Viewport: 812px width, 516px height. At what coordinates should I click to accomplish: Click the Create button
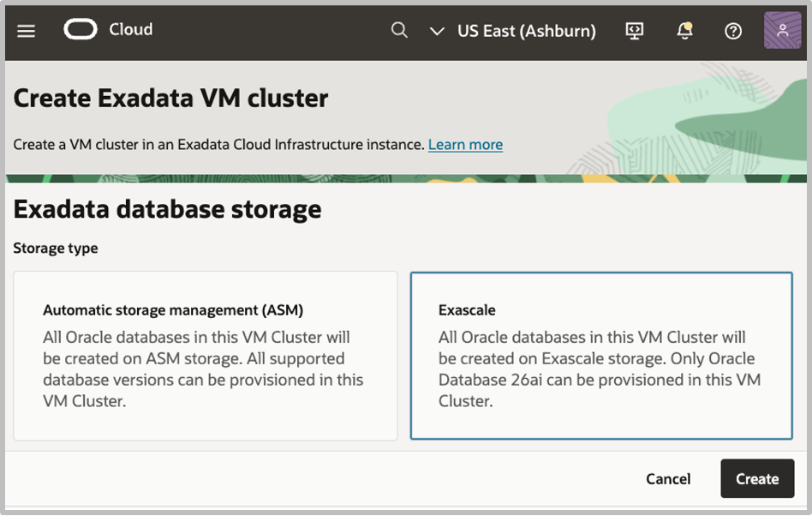757,479
